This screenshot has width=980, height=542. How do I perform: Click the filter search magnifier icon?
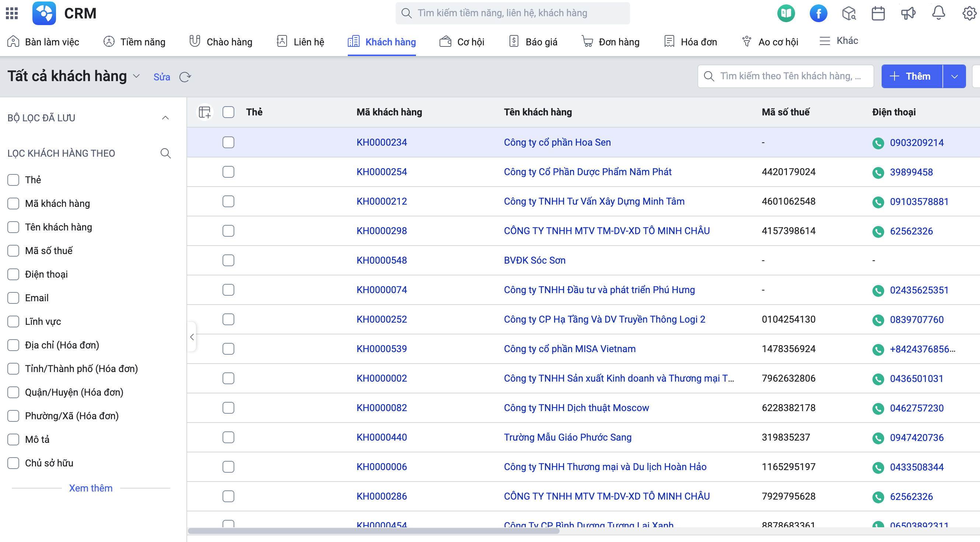point(165,153)
